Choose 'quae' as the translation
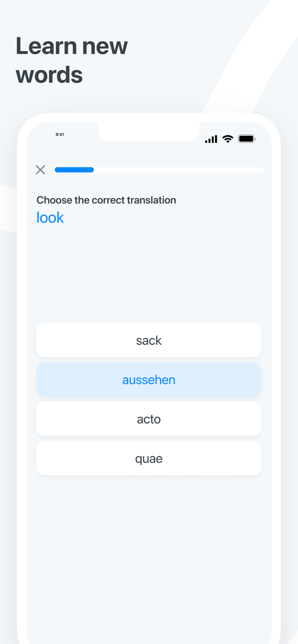The image size is (298, 644). (149, 458)
